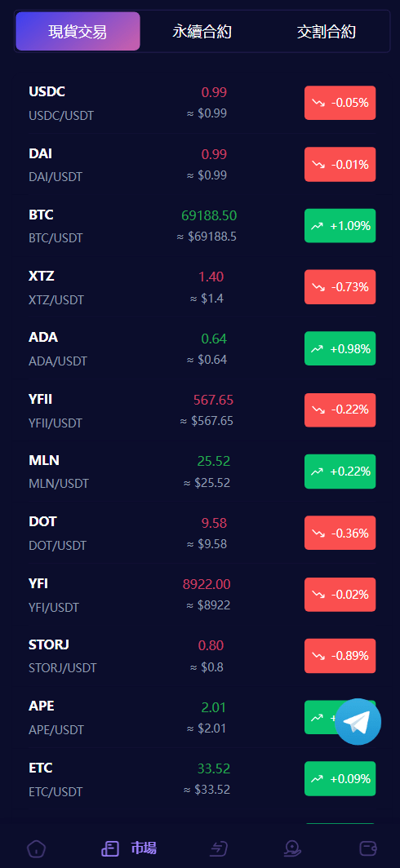Open the wallet icon in bottom navigation

click(368, 848)
